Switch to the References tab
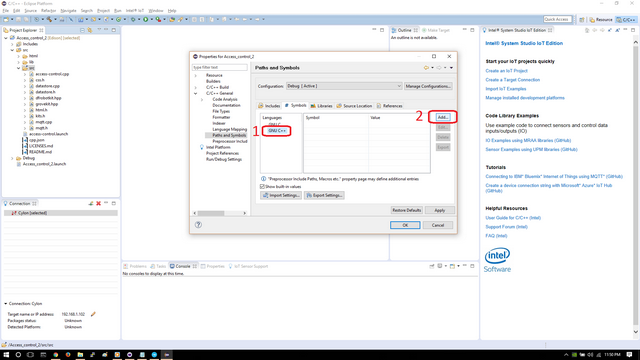Screen dimensions: 640x360 click(x=389, y=106)
